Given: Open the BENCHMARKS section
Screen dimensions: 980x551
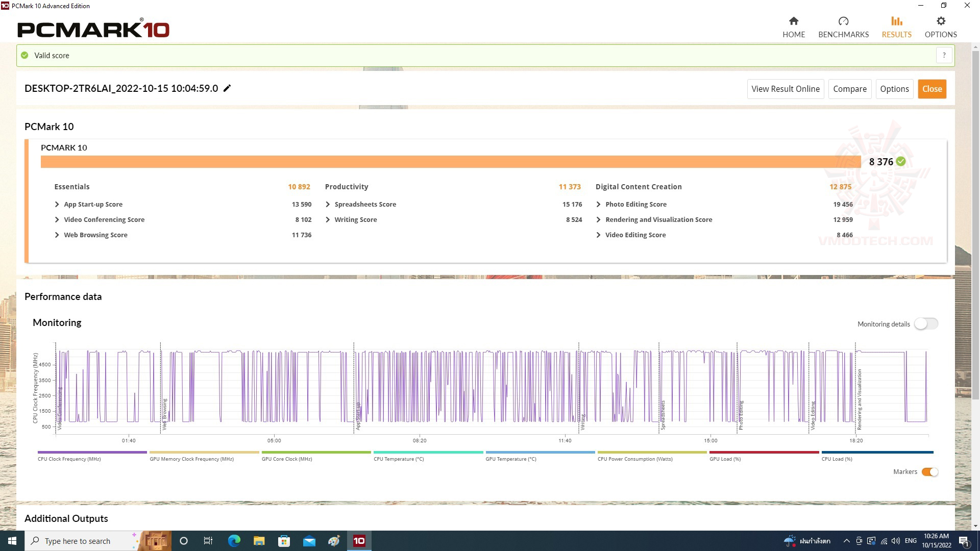Looking at the screenshot, I should point(843,27).
